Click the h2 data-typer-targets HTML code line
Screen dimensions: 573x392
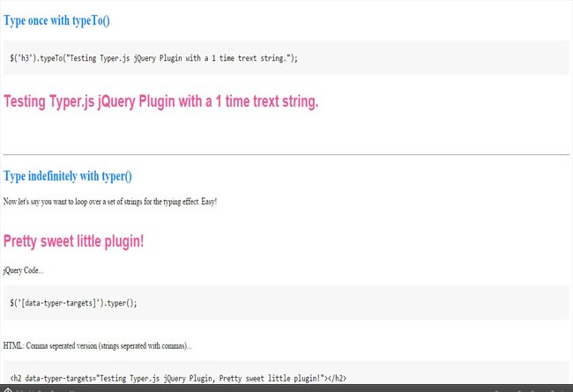click(x=178, y=378)
